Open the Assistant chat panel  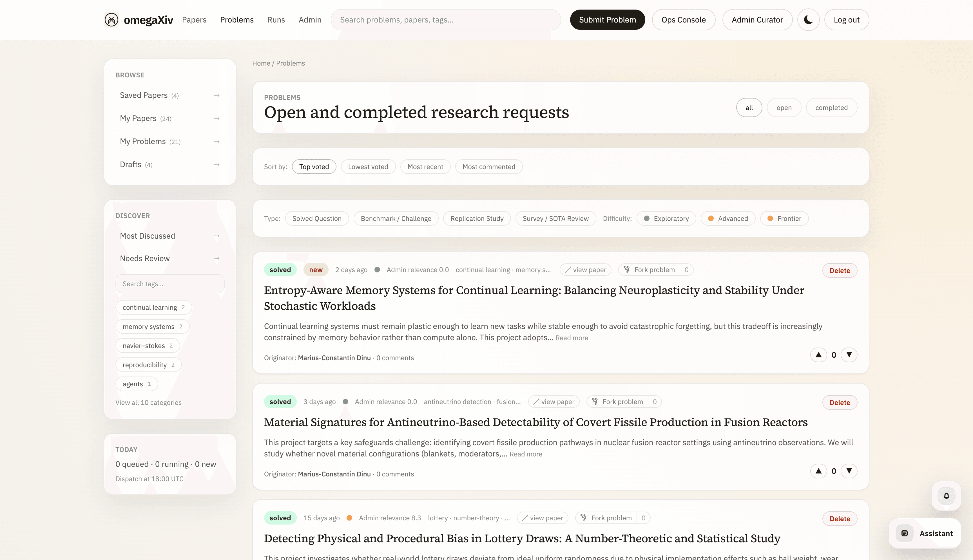click(925, 534)
